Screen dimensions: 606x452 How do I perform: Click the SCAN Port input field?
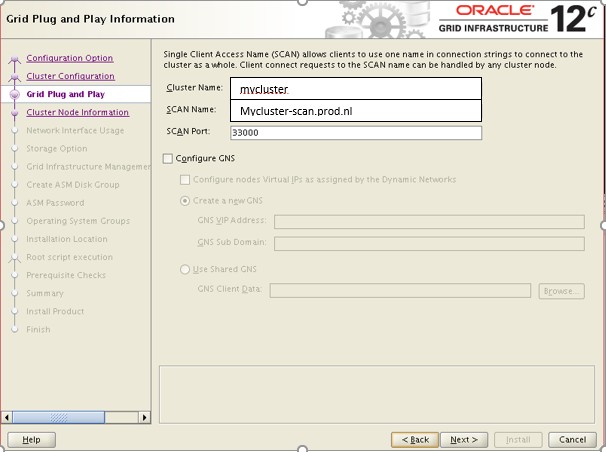click(355, 132)
